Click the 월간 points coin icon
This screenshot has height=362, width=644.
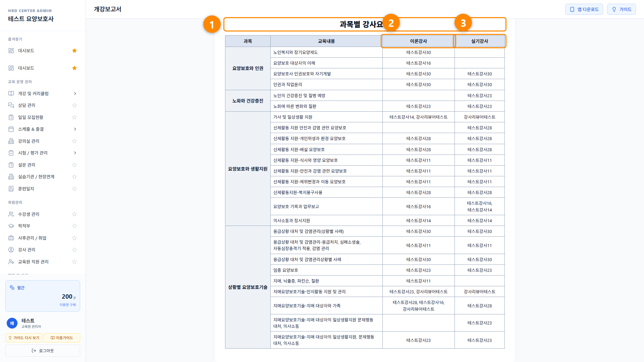12,288
